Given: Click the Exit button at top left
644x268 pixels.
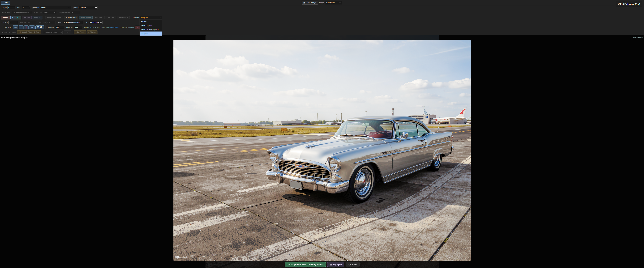Looking at the screenshot, I should coord(5,3).
